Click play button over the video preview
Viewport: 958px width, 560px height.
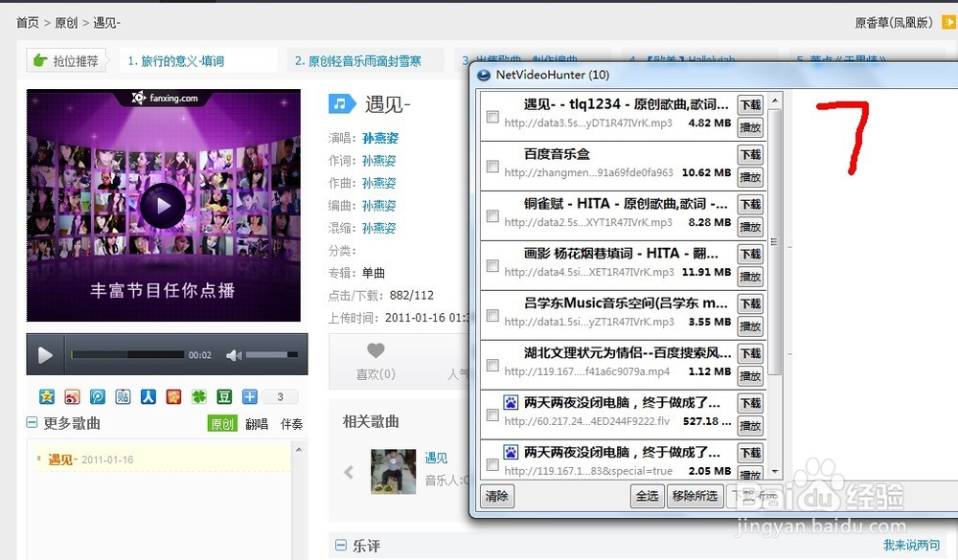tap(163, 205)
